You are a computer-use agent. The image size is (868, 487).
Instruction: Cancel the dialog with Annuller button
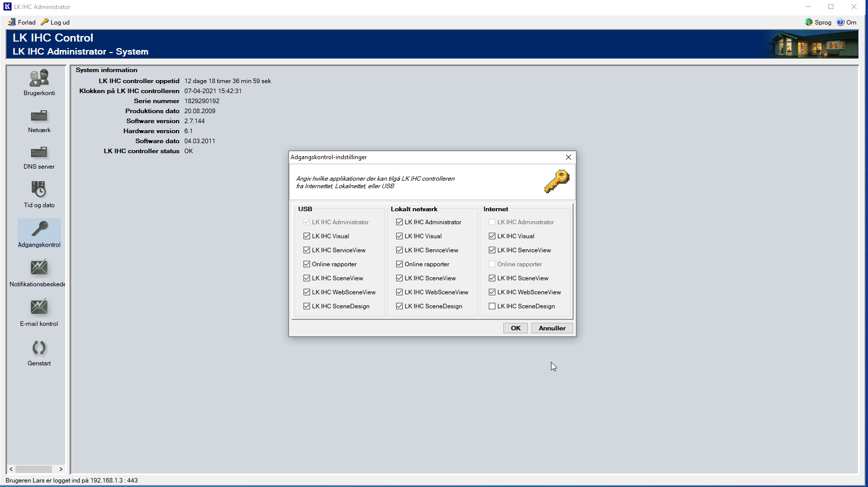click(552, 328)
